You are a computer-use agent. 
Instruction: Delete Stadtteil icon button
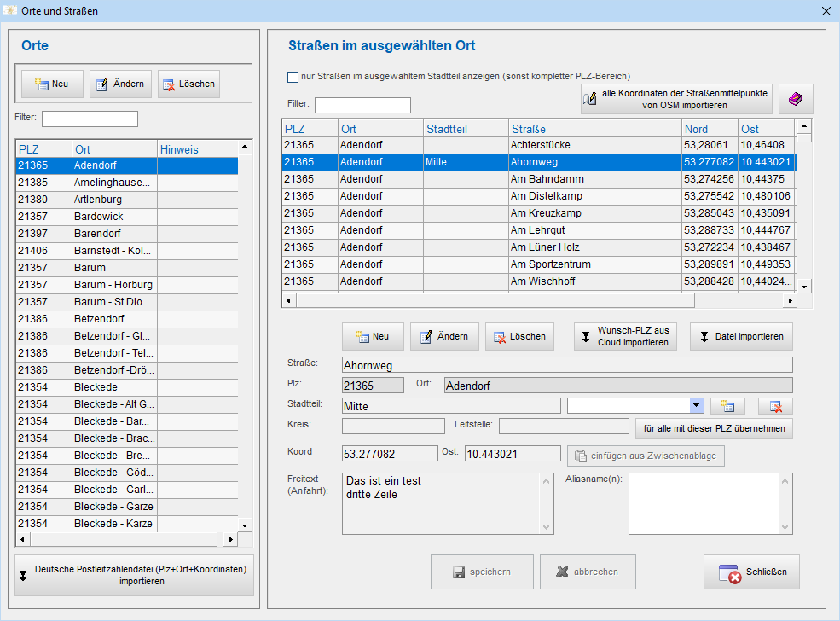775,406
